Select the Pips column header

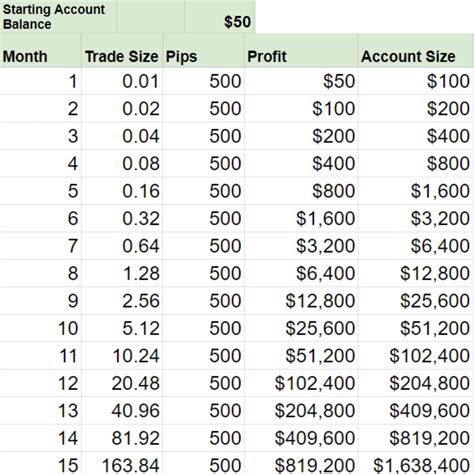click(x=203, y=51)
